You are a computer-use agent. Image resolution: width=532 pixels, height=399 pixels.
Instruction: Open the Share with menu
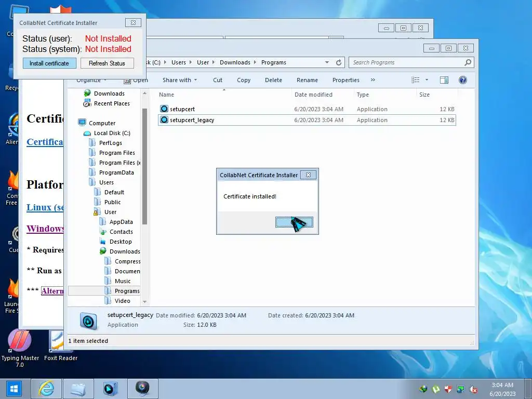[179, 80]
